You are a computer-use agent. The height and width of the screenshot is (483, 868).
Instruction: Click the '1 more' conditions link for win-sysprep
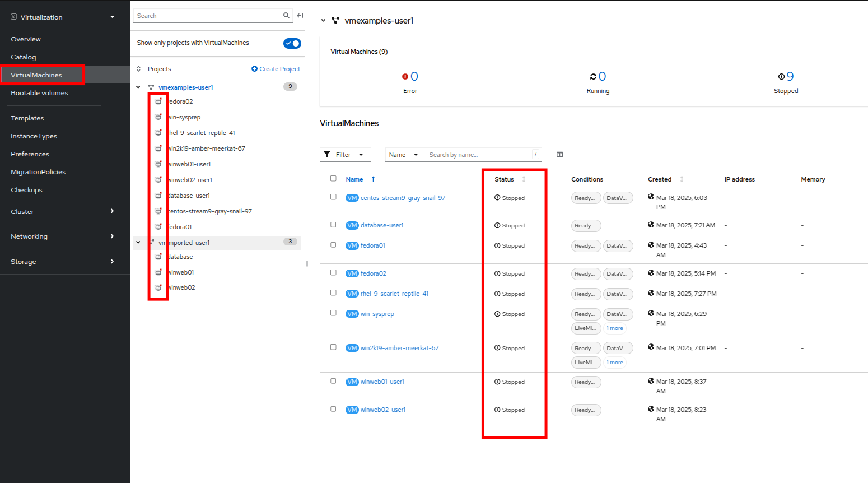[615, 328]
